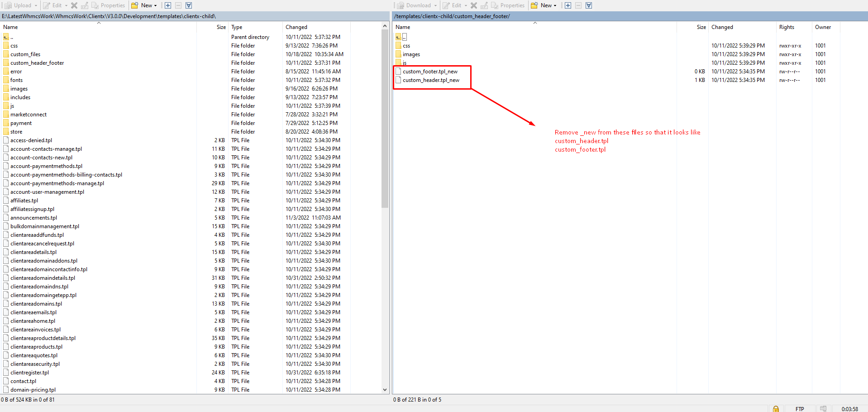Image resolution: width=868 pixels, height=412 pixels.
Task: Click the remote panel select files plus icon
Action: coord(568,5)
